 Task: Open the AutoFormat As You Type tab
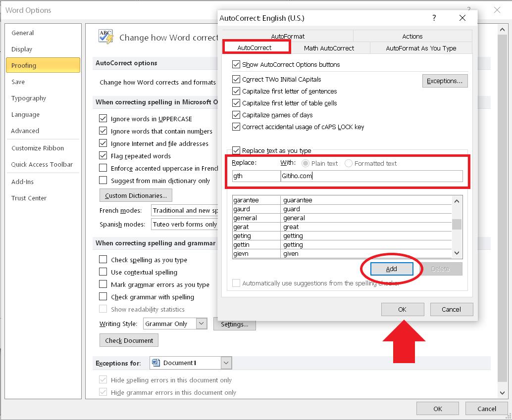[421, 48]
